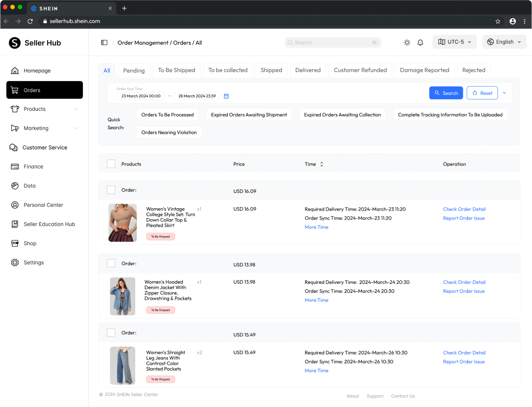The image size is (532, 407).
Task: Open the Customer Refunded tab
Action: coord(360,70)
